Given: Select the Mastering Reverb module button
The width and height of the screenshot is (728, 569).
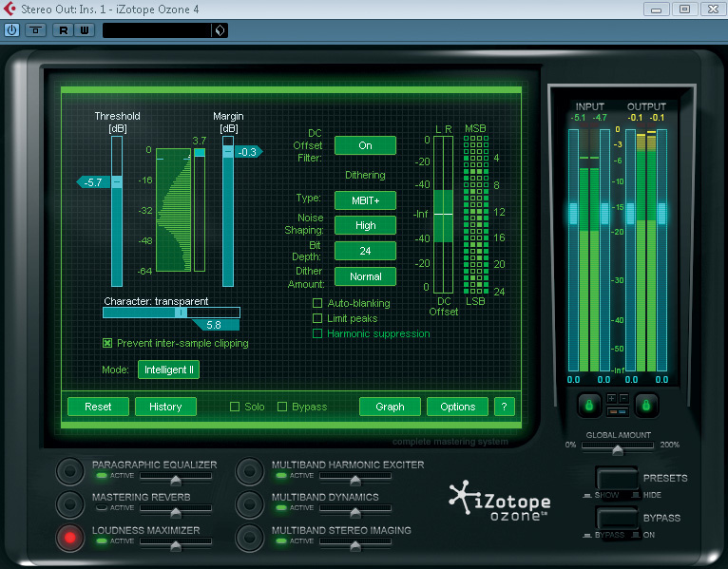Looking at the screenshot, I should [69, 503].
